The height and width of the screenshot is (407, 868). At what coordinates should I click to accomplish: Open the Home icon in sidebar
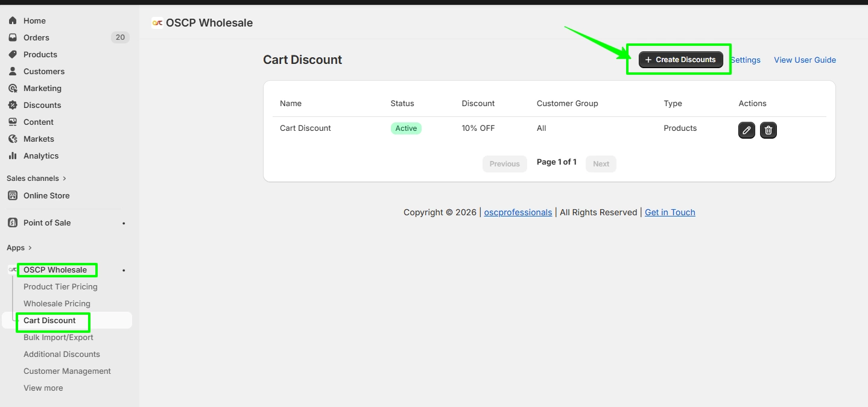point(12,20)
